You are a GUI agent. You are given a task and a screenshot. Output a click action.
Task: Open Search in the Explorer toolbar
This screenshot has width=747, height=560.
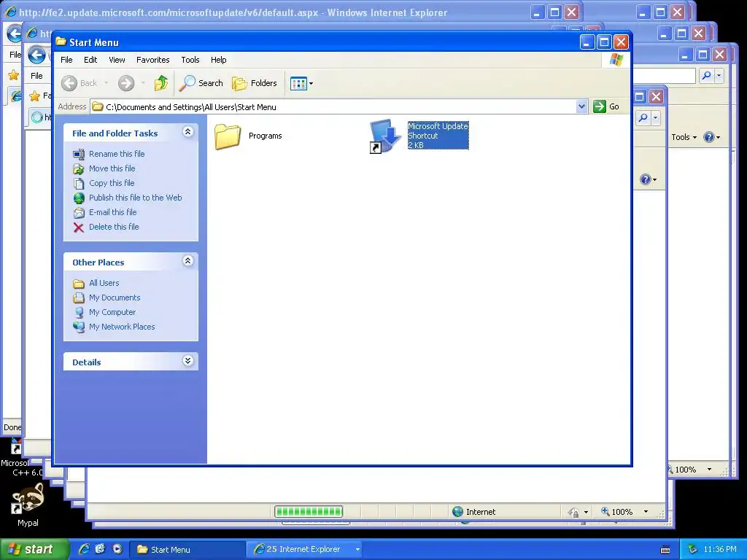point(201,83)
